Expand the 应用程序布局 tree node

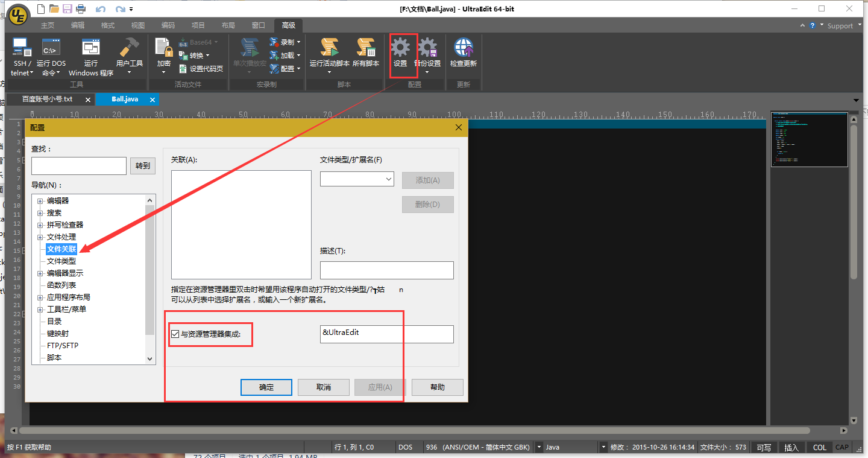point(40,297)
